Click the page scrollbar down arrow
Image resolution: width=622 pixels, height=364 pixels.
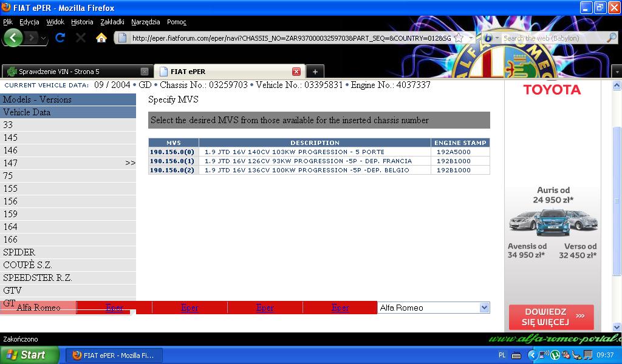617,327
